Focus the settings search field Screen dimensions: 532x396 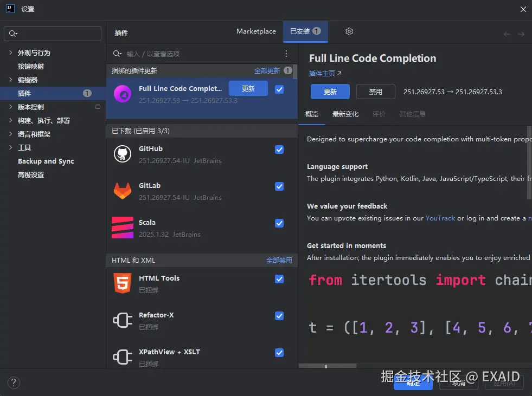pos(53,34)
